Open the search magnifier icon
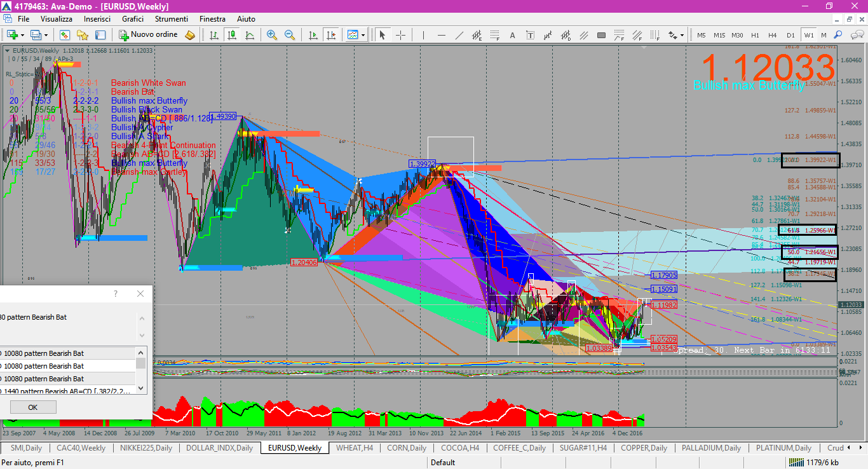The height and width of the screenshot is (469, 868). tap(837, 35)
